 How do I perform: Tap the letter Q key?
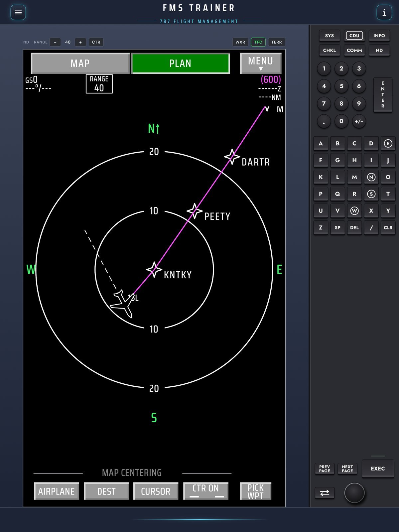click(337, 194)
